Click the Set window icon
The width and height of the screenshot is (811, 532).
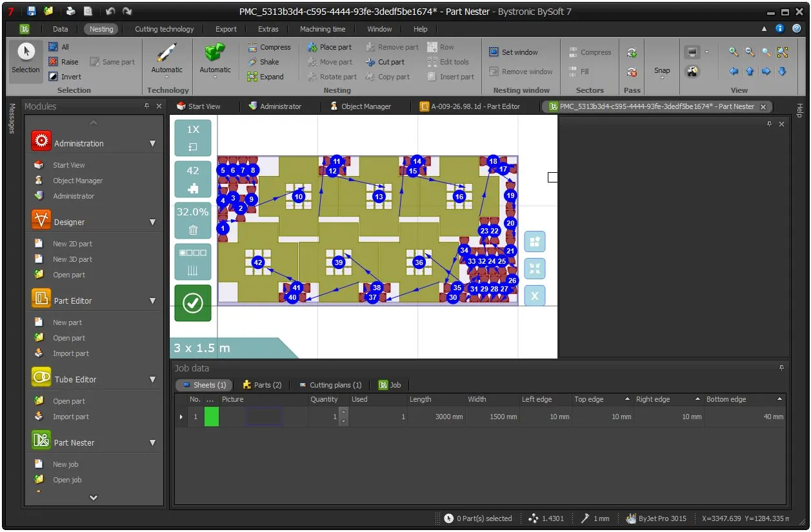494,52
